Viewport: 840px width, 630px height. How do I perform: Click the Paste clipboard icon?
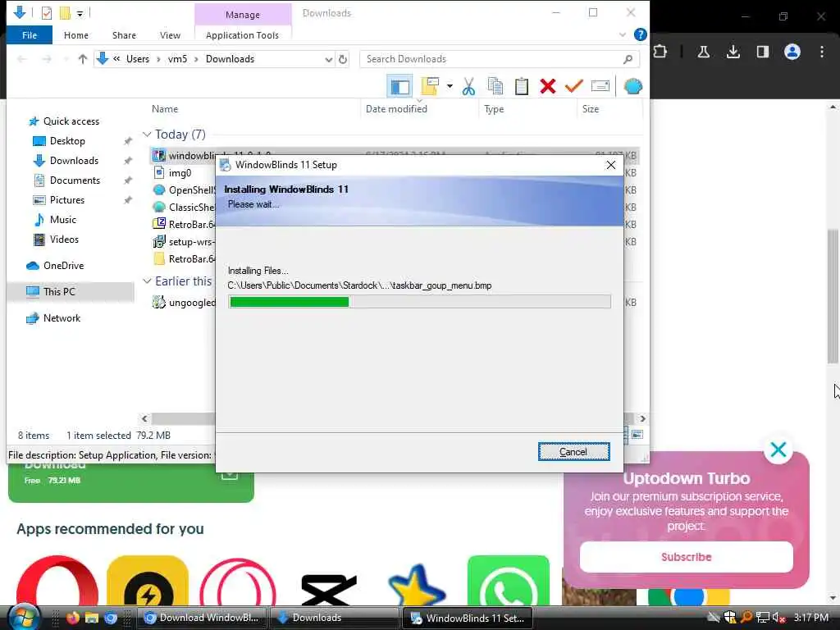tap(521, 86)
